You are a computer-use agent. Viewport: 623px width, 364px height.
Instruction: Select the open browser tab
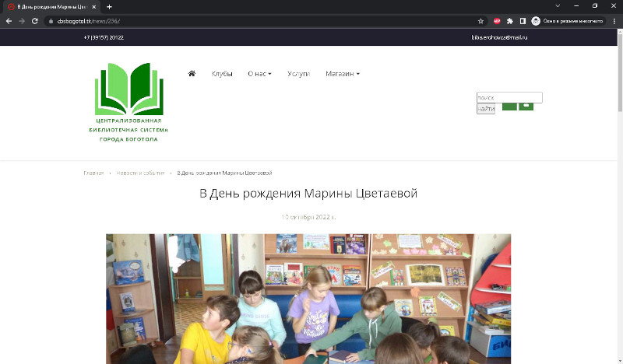51,7
